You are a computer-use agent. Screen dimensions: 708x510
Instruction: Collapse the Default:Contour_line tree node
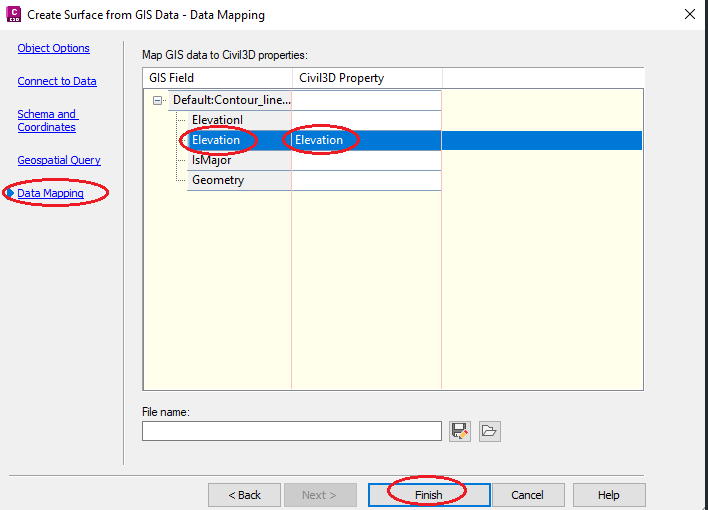click(x=157, y=100)
